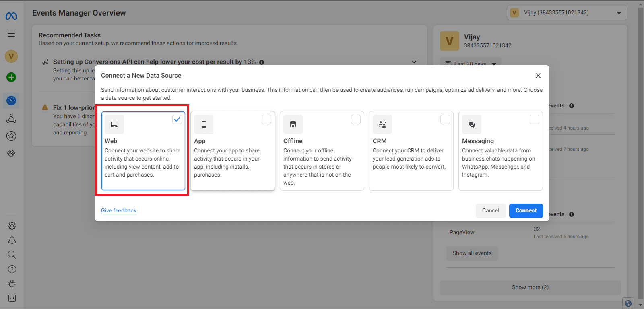Open the Give feedback link
The height and width of the screenshot is (309, 644).
(119, 210)
